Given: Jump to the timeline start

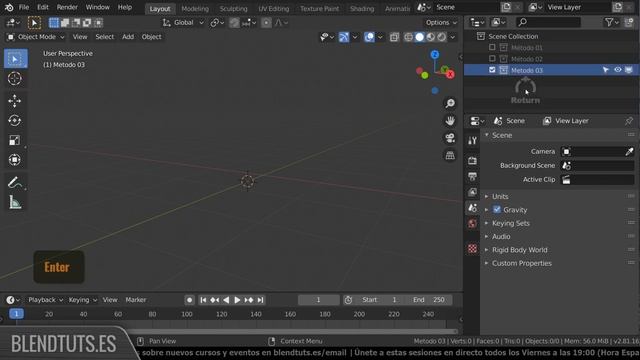Looking at the screenshot, I should (x=203, y=300).
